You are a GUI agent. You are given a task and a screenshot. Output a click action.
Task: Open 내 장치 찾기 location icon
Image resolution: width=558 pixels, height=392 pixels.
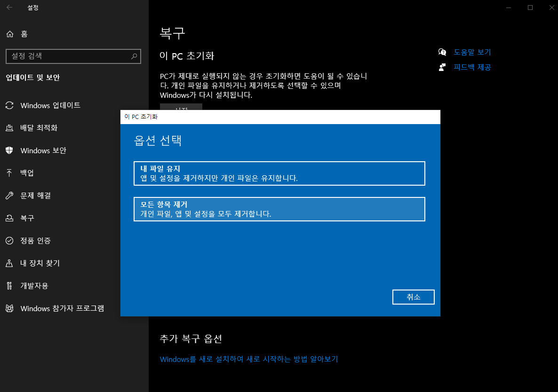point(9,263)
